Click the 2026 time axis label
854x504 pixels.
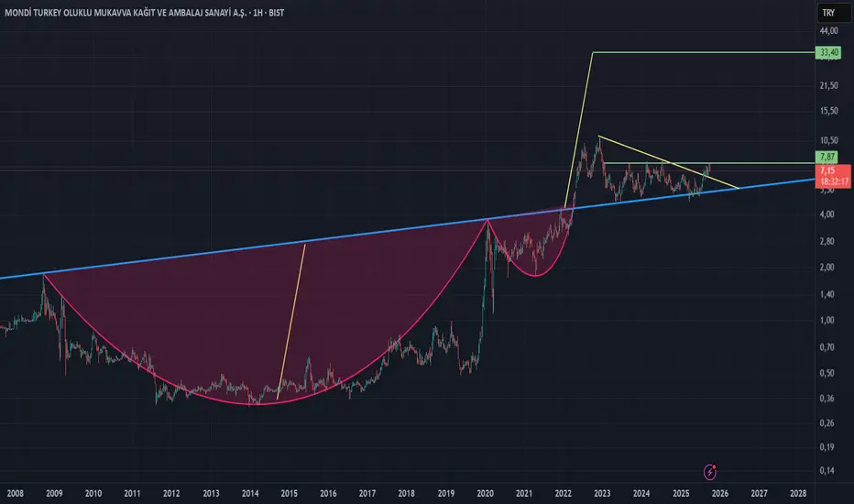[x=719, y=494]
